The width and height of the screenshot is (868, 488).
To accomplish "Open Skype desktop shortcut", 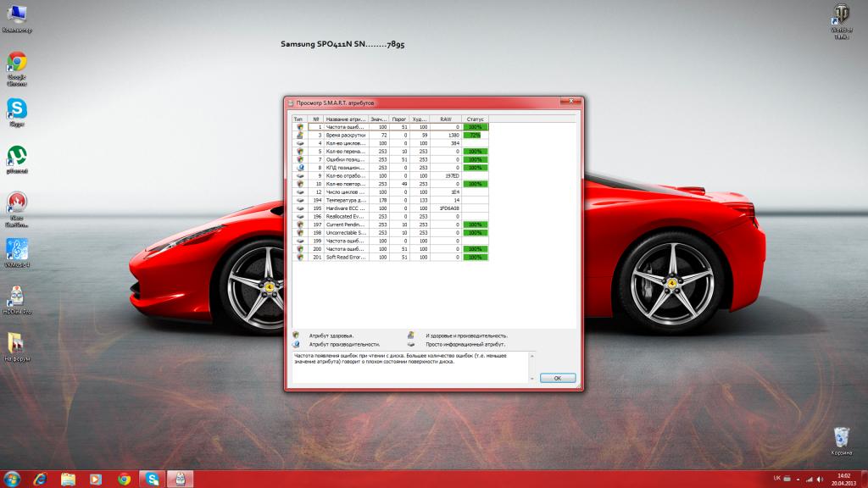I will coord(17,110).
